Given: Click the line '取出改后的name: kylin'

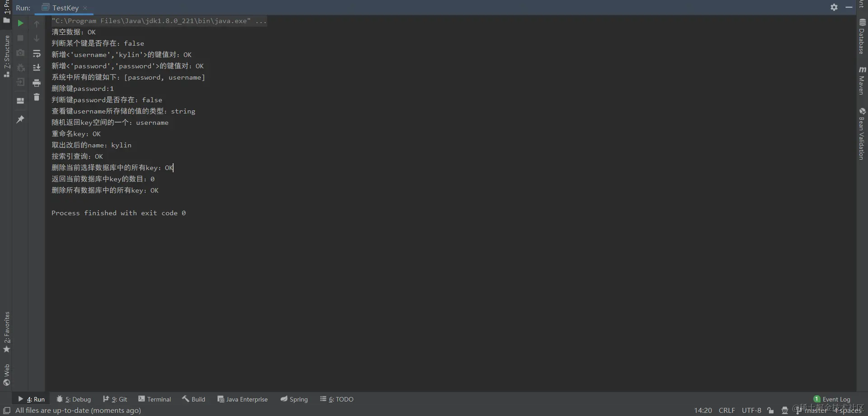Looking at the screenshot, I should [x=91, y=145].
